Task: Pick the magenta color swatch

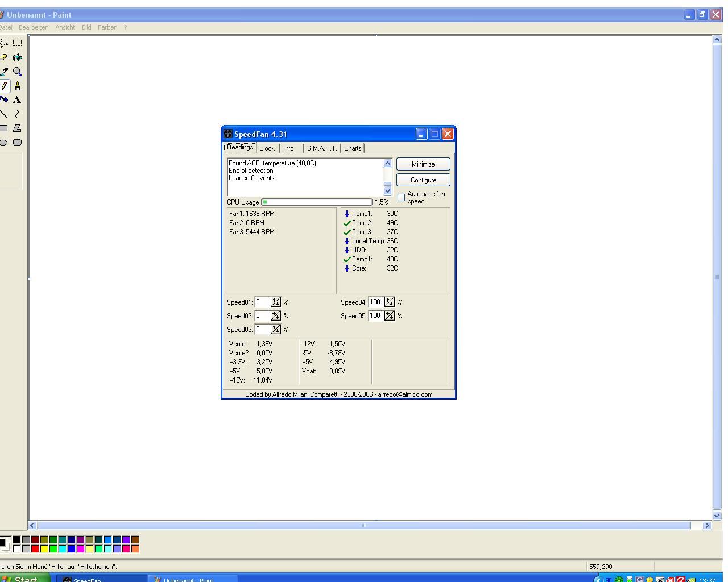Action: 80,548
